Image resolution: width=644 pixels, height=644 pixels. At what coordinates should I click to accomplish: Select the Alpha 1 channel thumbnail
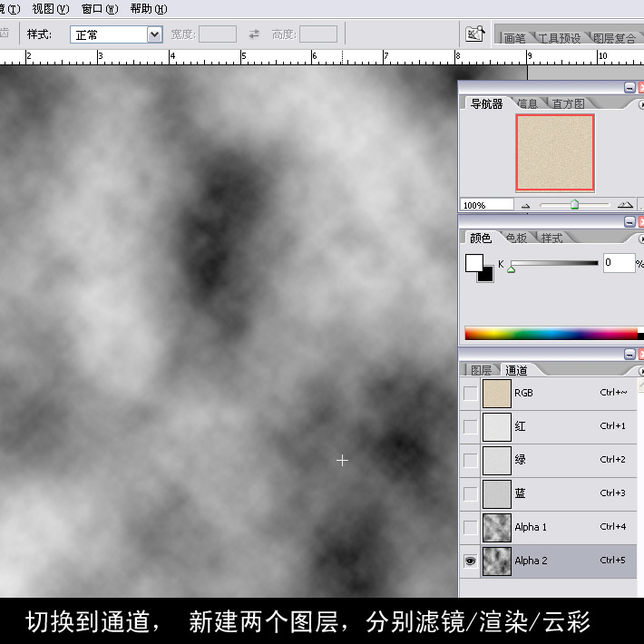[496, 527]
